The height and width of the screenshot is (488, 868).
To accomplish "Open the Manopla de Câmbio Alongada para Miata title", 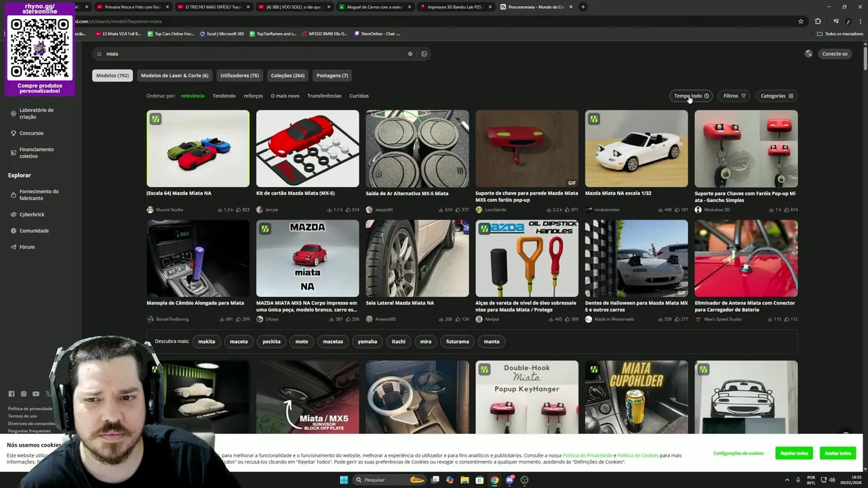I will tap(195, 303).
